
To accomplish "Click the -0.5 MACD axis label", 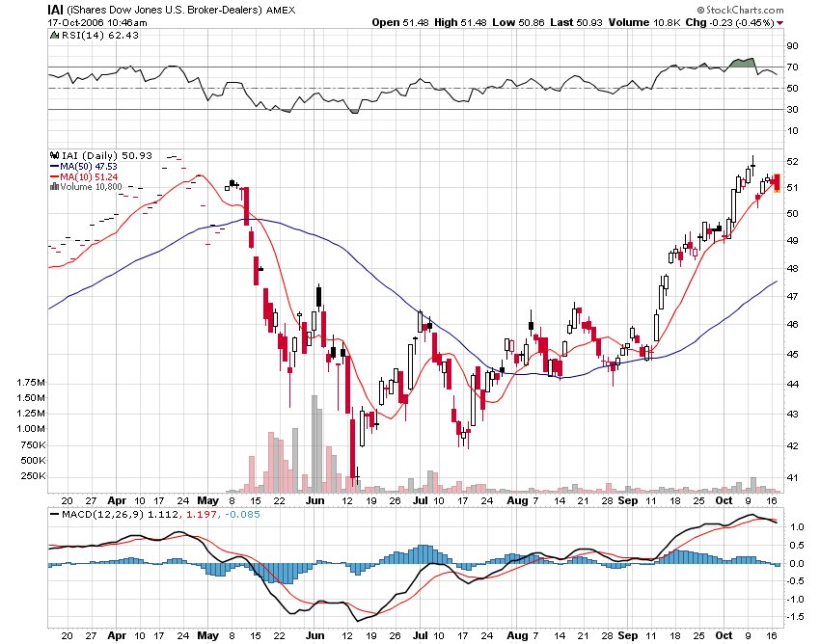I will pyautogui.click(x=794, y=581).
